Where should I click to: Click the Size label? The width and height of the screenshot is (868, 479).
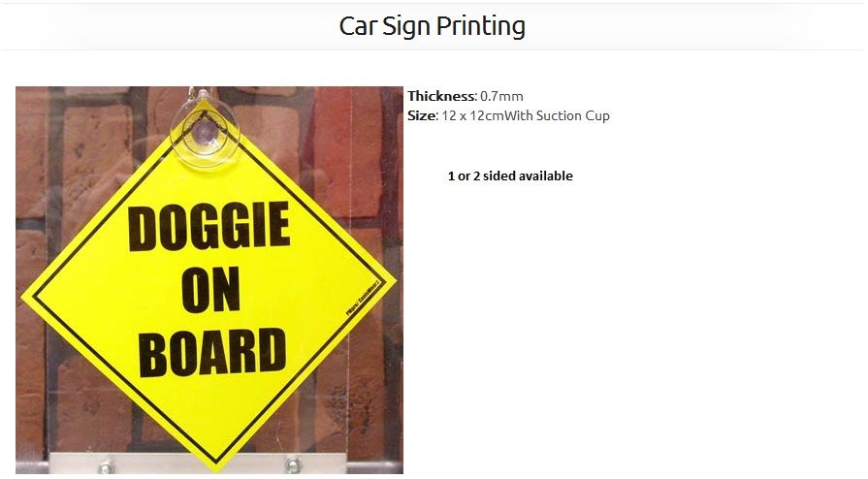click(422, 115)
